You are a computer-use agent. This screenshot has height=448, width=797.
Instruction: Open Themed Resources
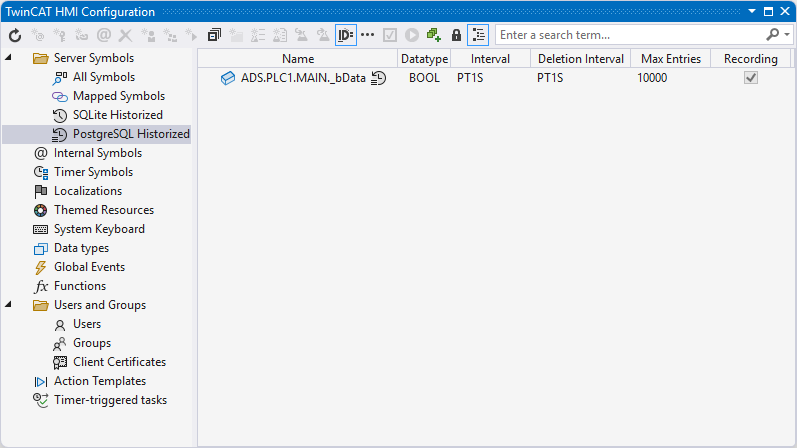tap(104, 210)
